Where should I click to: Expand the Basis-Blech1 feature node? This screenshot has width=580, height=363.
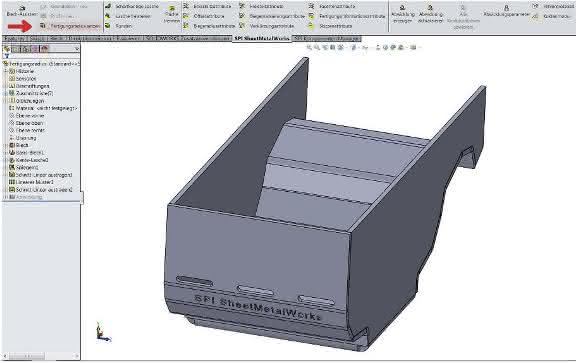tap(5, 152)
